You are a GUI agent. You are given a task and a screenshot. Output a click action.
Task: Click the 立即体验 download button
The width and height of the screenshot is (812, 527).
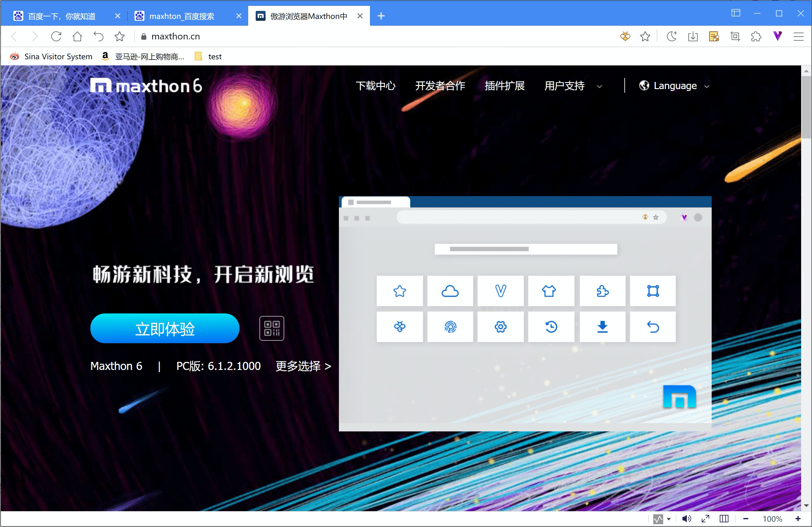tap(165, 329)
